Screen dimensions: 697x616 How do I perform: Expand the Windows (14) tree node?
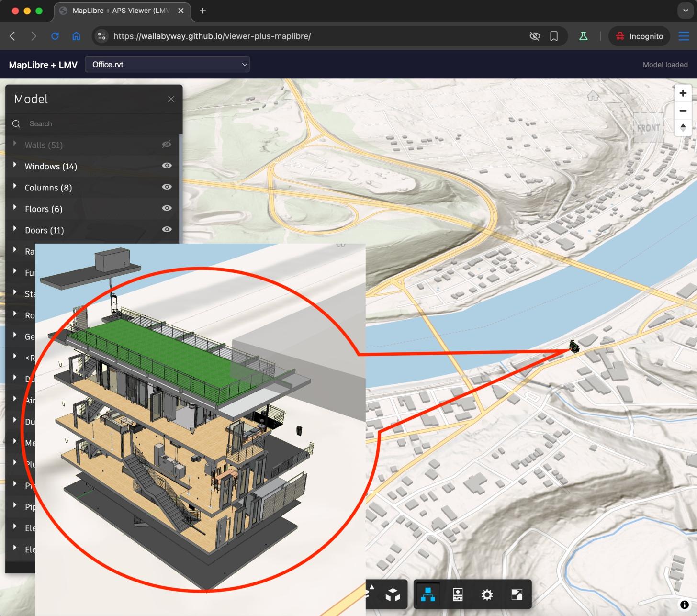[15, 165]
